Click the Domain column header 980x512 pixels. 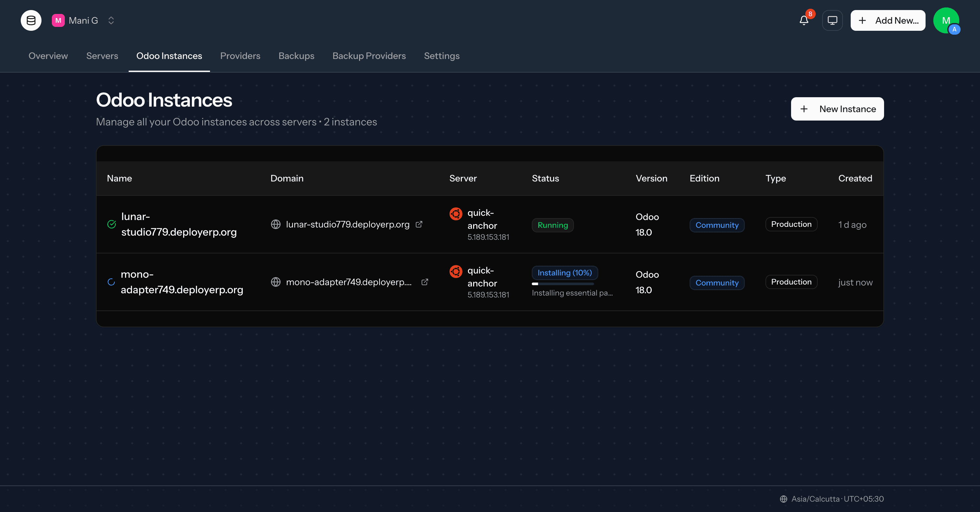[x=287, y=179]
